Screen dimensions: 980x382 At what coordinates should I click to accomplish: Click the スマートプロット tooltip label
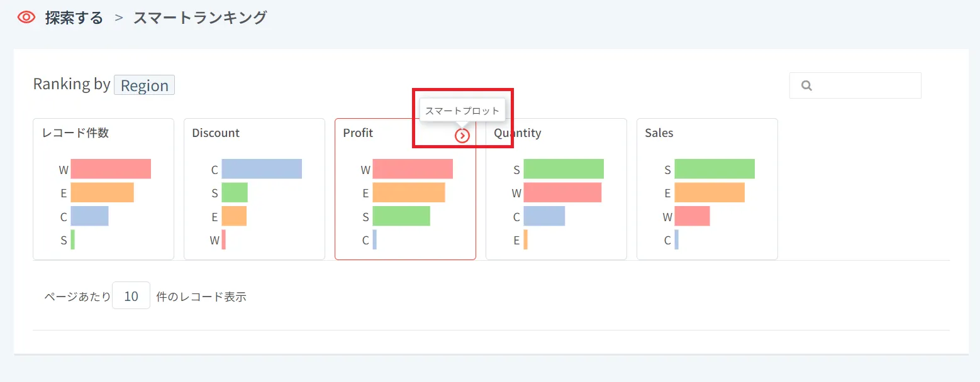coord(462,111)
